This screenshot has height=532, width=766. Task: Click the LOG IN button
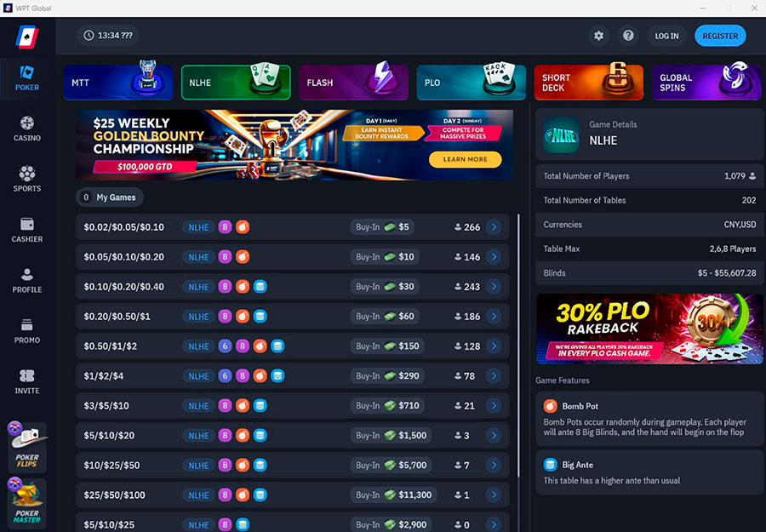(x=666, y=36)
